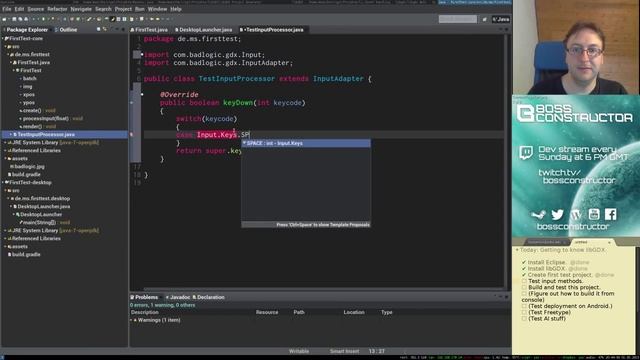The image size is (640, 360).
Task: Click the Print toolbar icon
Action: tap(26, 19)
